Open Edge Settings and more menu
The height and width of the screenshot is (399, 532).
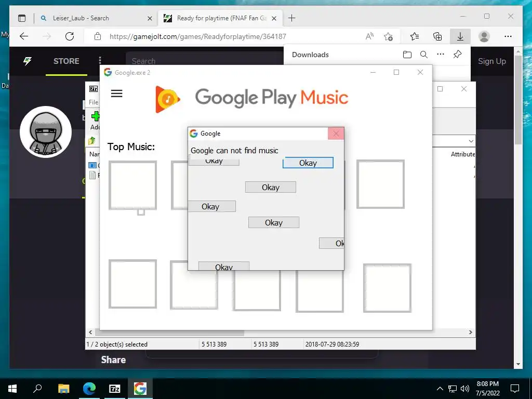(508, 36)
